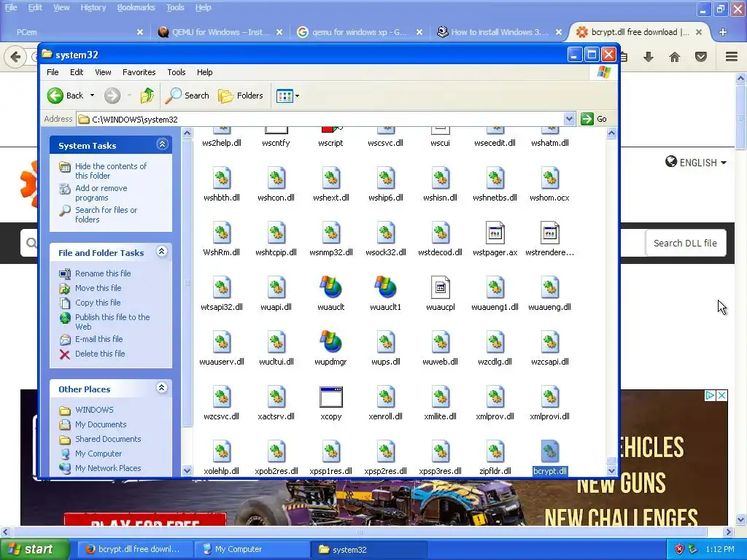Open the Explorer Tools menu

(x=177, y=72)
